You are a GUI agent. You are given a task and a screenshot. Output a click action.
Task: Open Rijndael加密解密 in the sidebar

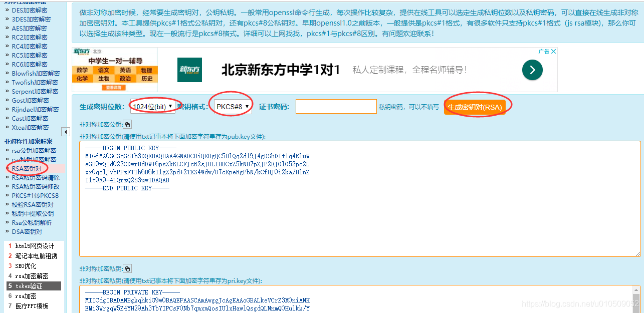pyautogui.click(x=35, y=109)
